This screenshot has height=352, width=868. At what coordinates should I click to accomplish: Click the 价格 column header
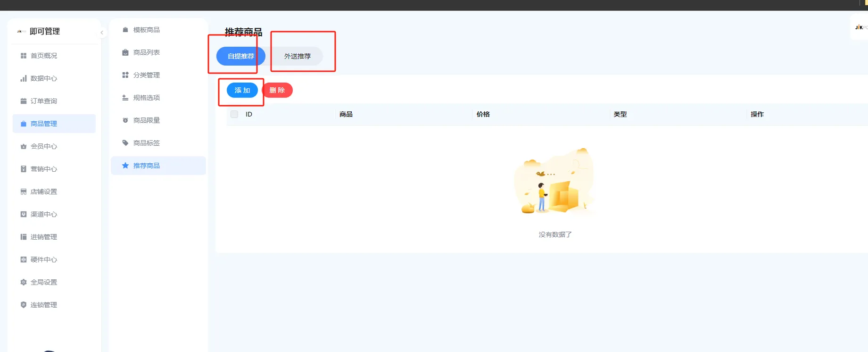(483, 114)
